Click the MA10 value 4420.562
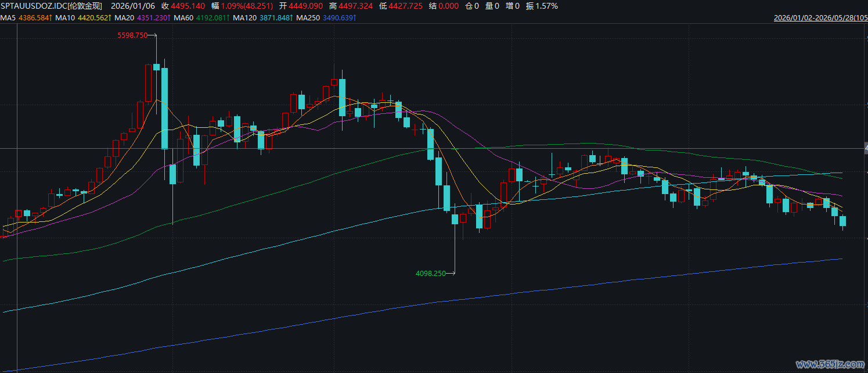This screenshot has width=868, height=373. 94,18
